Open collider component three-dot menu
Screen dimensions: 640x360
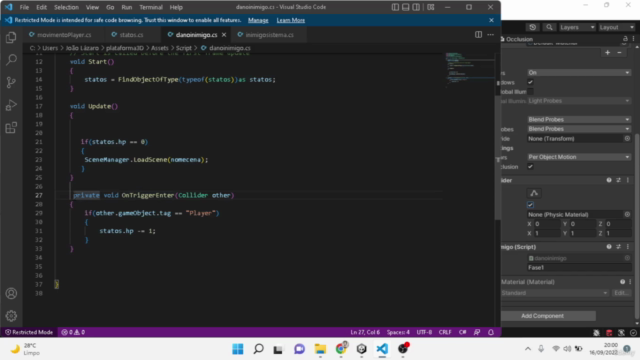(628, 180)
